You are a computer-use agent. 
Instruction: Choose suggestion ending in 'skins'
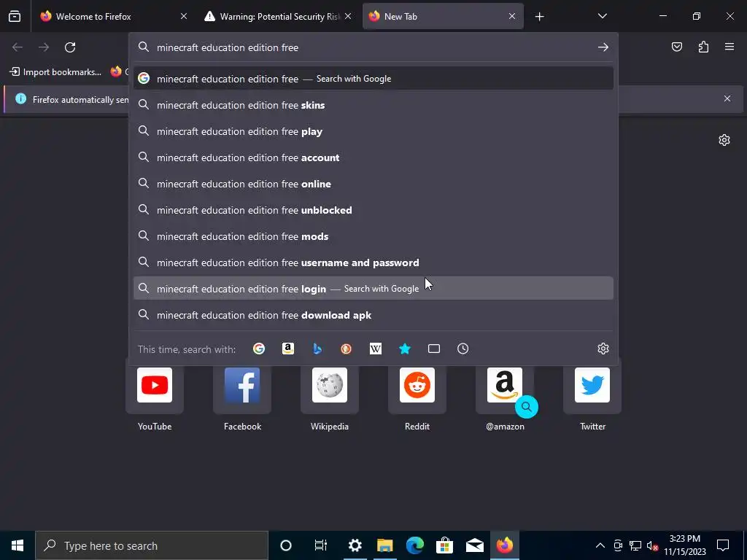point(373,105)
